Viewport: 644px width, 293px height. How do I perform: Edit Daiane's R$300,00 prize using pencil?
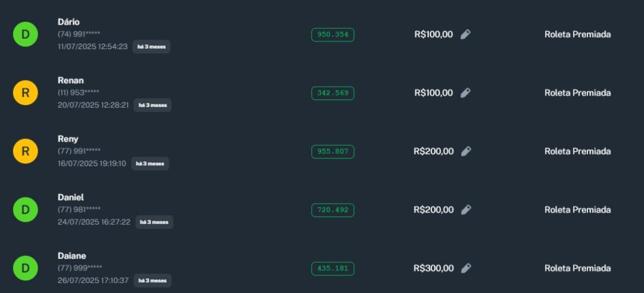[466, 268]
